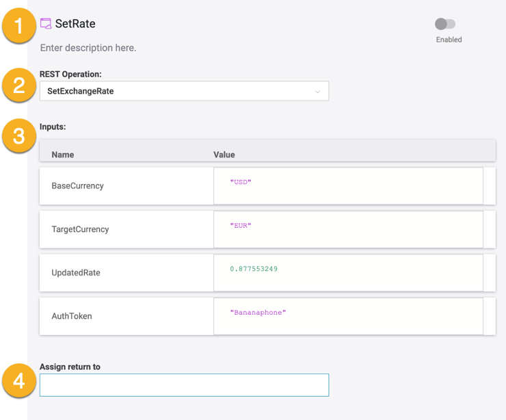Select the TargetCurrency input row label
The height and width of the screenshot is (420, 506).
click(x=80, y=229)
